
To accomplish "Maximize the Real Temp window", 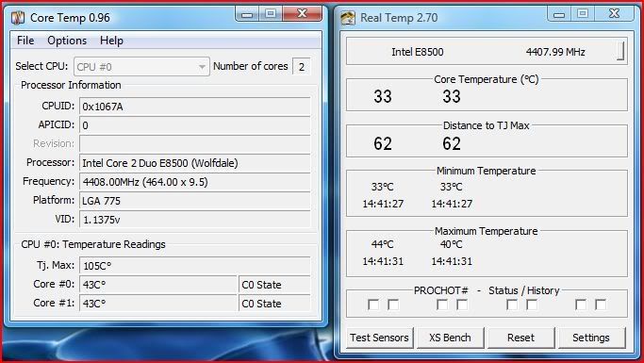I will 583,14.
